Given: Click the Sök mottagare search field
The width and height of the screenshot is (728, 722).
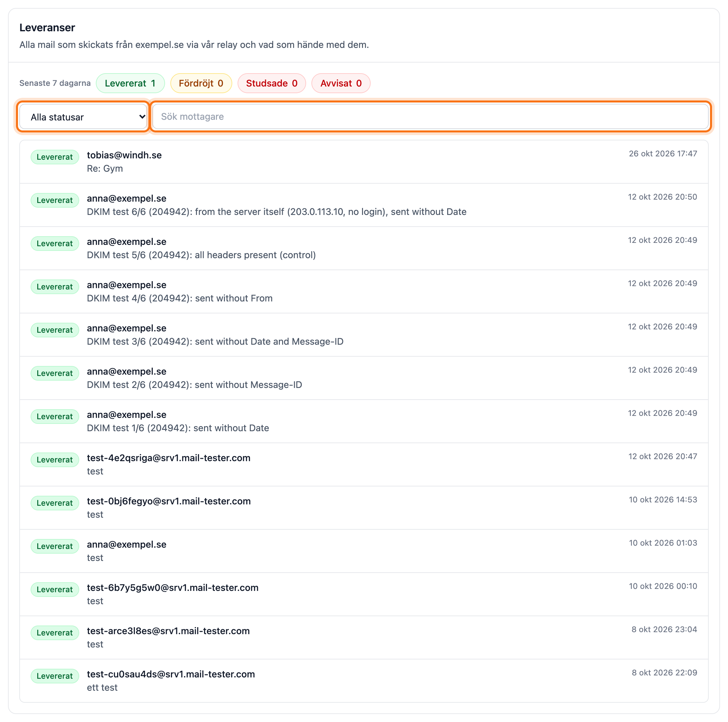Looking at the screenshot, I should click(x=430, y=116).
